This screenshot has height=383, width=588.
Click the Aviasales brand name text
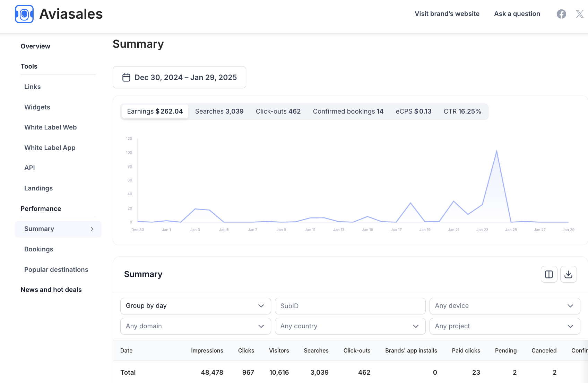(71, 14)
